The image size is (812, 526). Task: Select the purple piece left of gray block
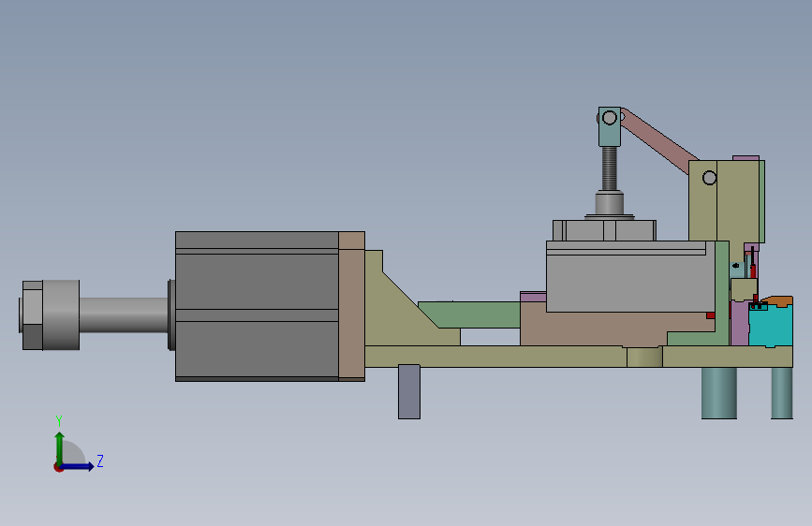point(534,297)
